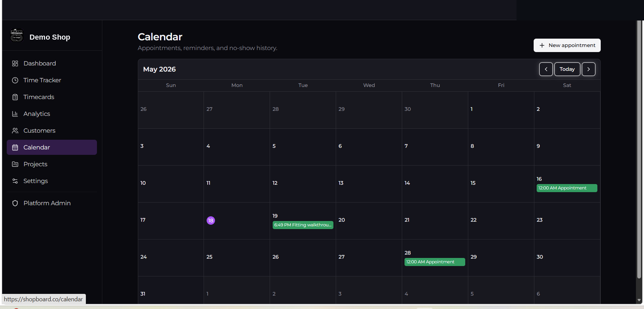The height and width of the screenshot is (309, 644).
Task: Select May 25 date cell
Action: click(237, 258)
